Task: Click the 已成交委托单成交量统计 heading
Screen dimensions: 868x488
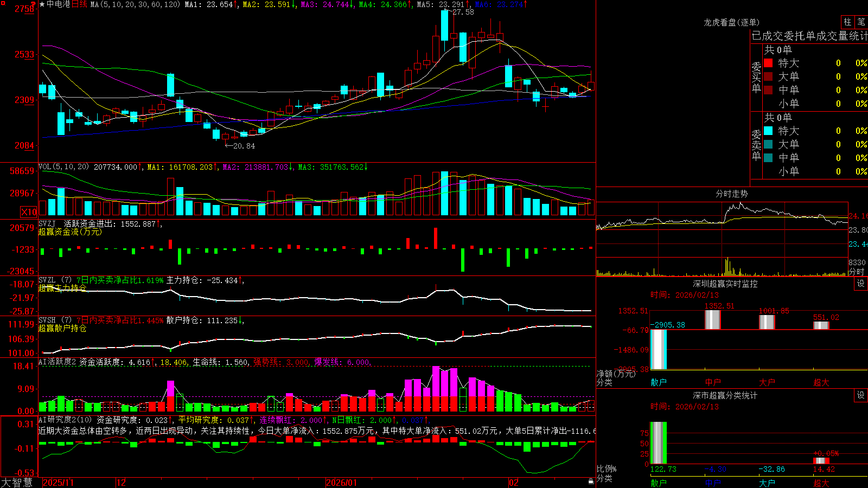Action: (809, 36)
